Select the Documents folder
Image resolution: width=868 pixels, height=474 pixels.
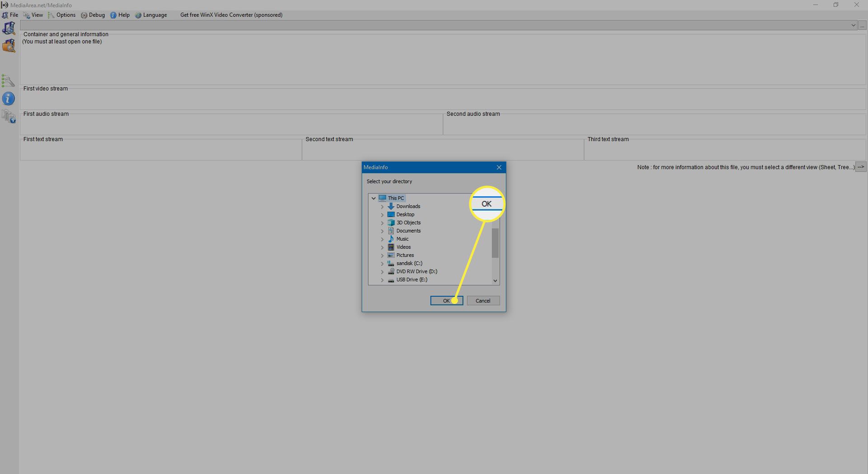tap(408, 231)
